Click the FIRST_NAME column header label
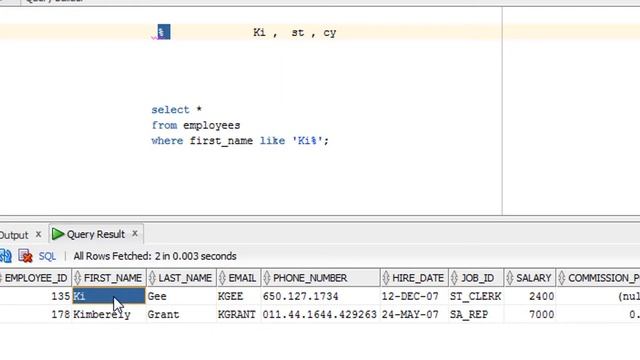 pyautogui.click(x=113, y=278)
